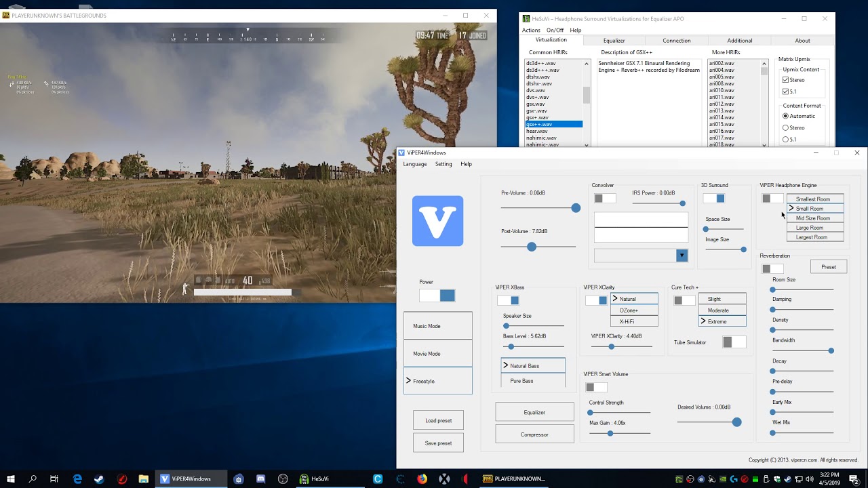Open the Help menu in HeSuVi
The width and height of the screenshot is (868, 488).
pyautogui.click(x=576, y=30)
